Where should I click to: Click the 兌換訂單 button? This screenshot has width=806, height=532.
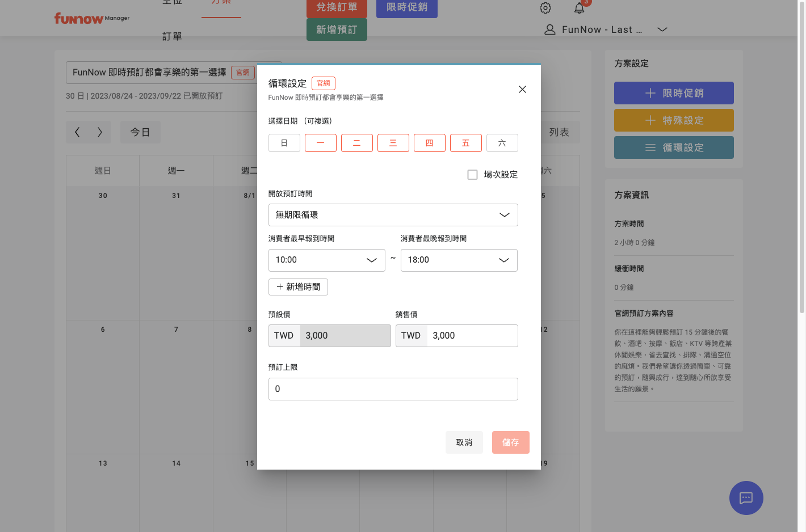[337, 8]
